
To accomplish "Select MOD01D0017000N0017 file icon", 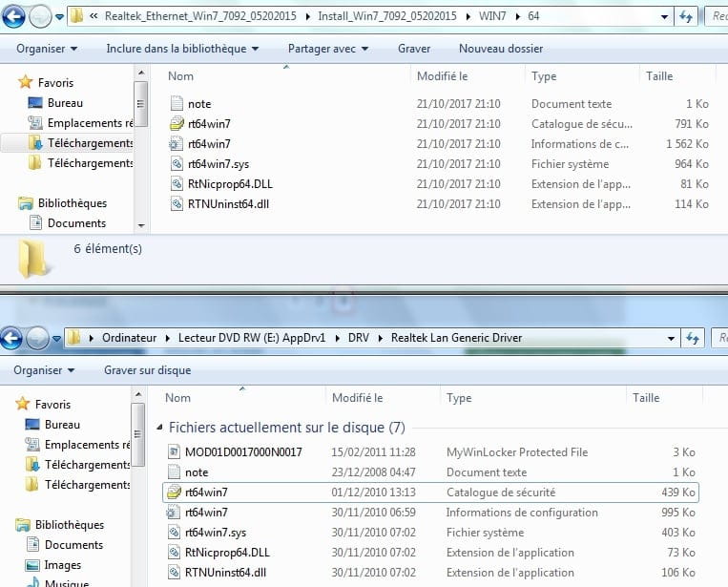I will (174, 451).
